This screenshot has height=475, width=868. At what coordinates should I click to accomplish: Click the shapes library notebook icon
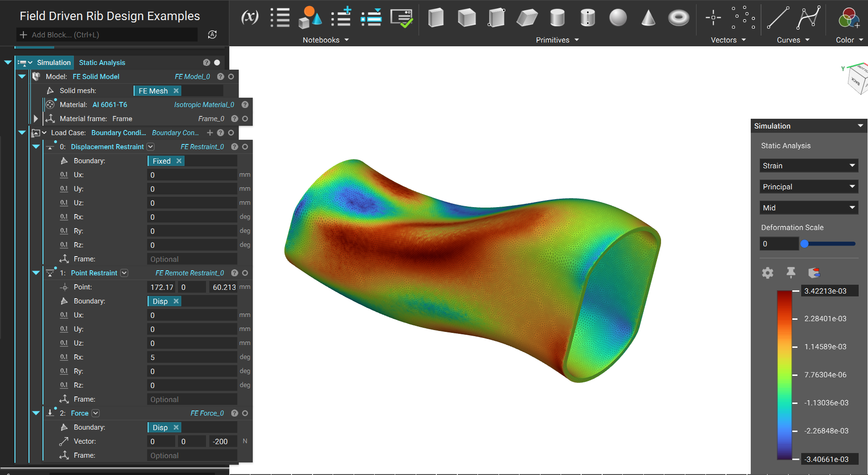310,18
